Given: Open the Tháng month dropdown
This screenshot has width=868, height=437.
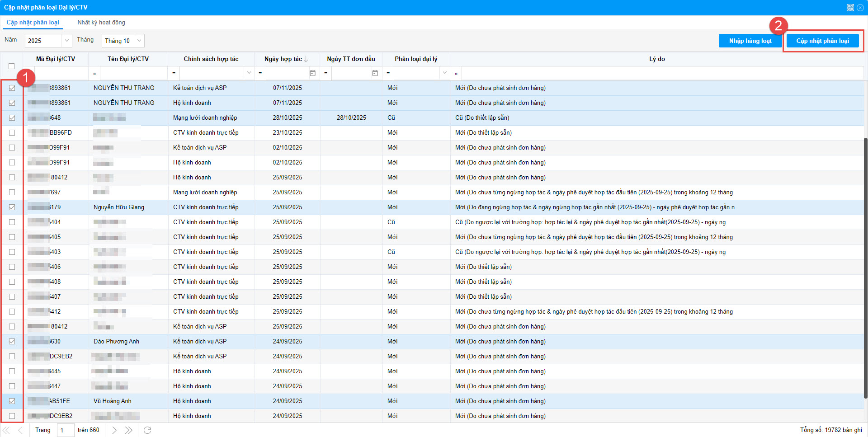Looking at the screenshot, I should (x=139, y=41).
